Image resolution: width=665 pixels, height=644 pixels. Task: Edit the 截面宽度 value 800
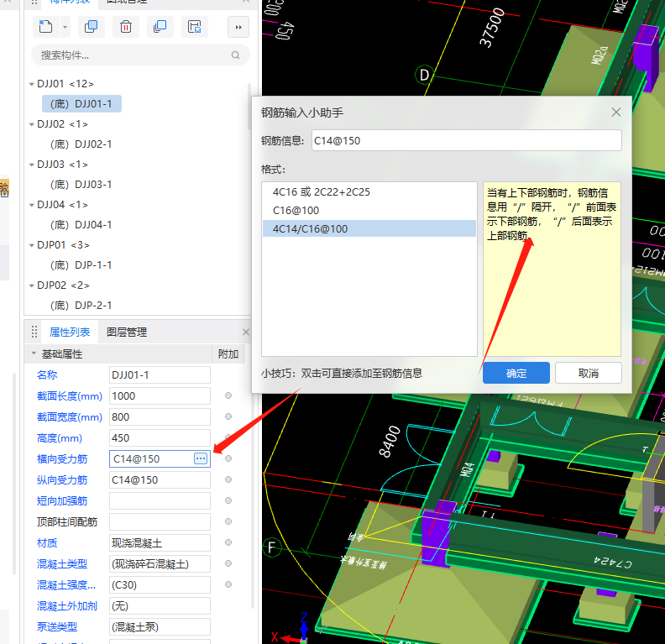tap(160, 417)
